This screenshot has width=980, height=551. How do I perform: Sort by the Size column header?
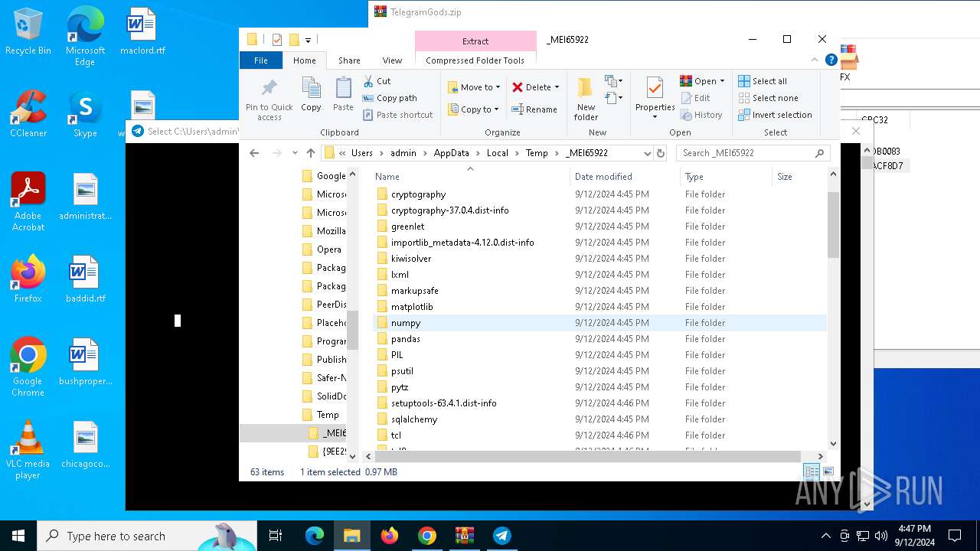point(799,177)
